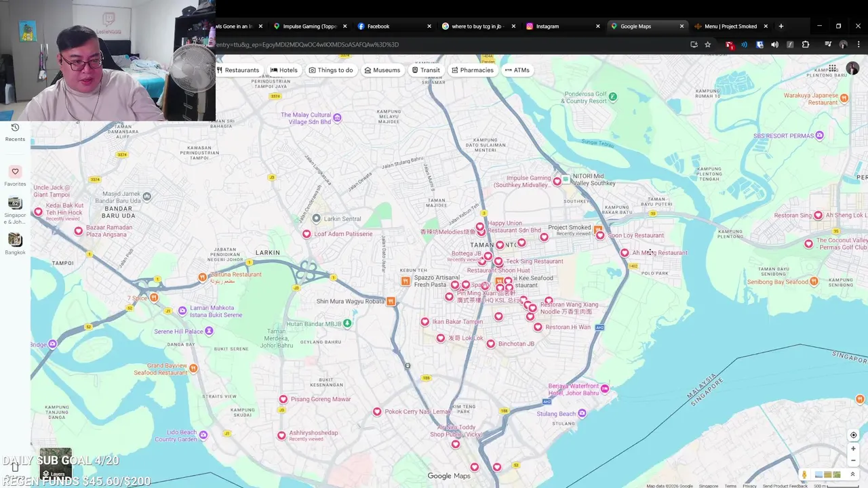Viewport: 868px width, 488px height.
Task: Toggle the Things to do chip
Action: click(331, 70)
